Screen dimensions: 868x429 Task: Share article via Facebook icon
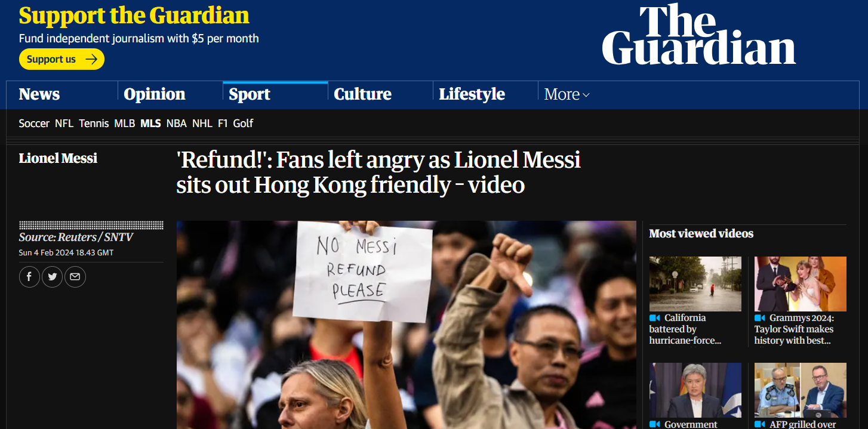pos(30,277)
